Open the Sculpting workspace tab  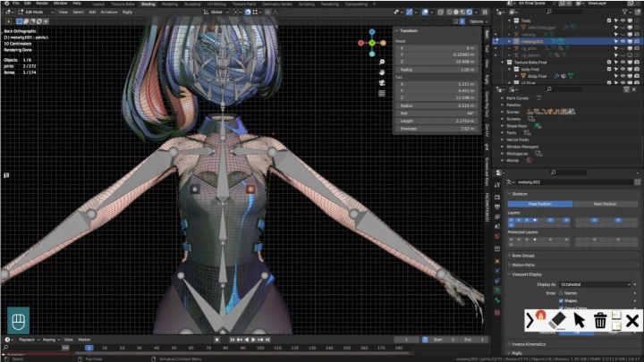192,4
